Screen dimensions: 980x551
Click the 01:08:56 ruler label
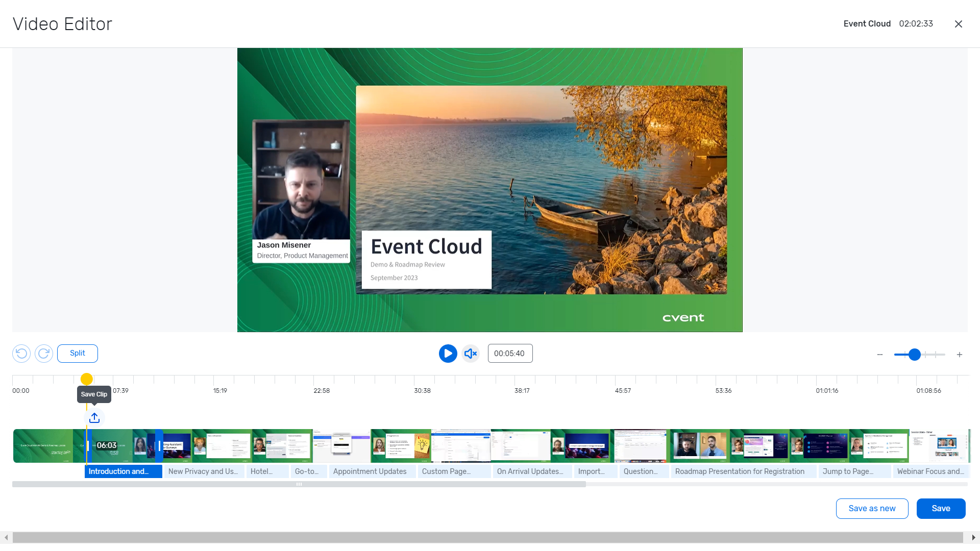click(928, 391)
